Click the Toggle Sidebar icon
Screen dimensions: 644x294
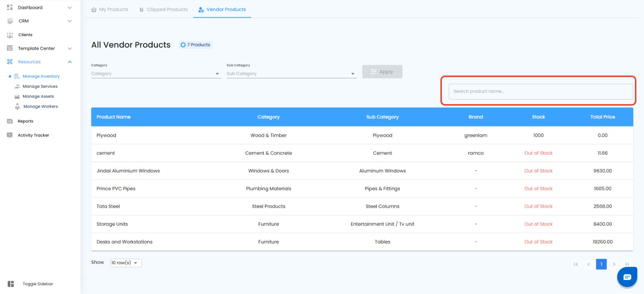click(x=11, y=284)
